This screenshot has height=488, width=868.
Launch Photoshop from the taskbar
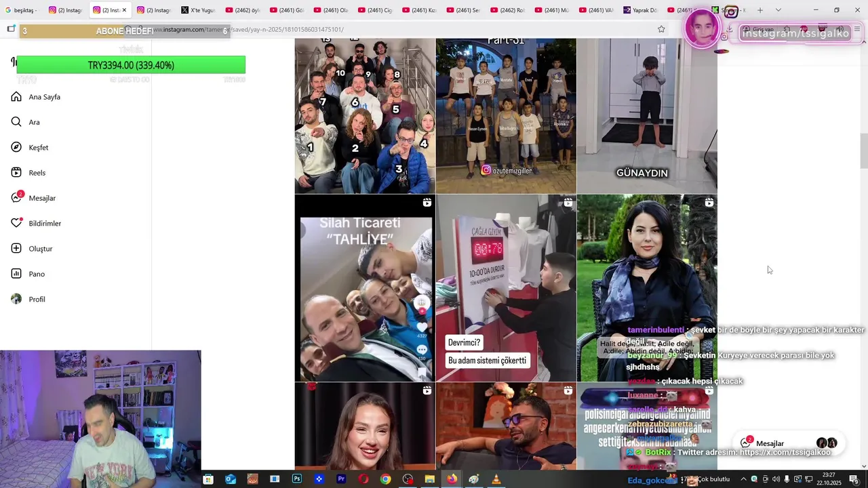(x=297, y=479)
